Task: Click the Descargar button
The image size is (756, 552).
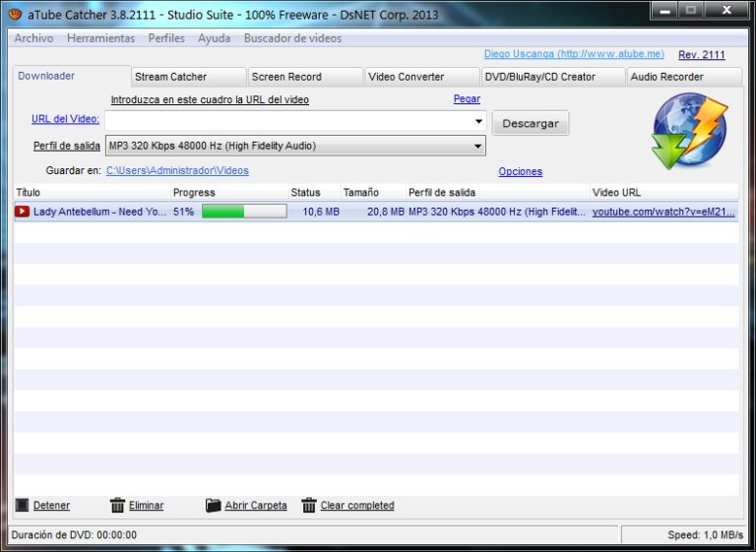Action: [531, 123]
